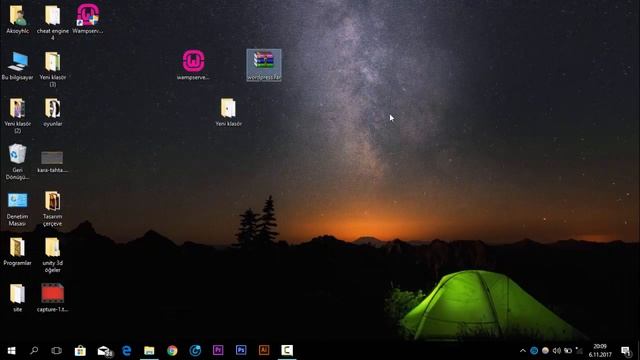The image size is (640, 360).
Task: Open the volume control in tray
Action: pos(557,351)
